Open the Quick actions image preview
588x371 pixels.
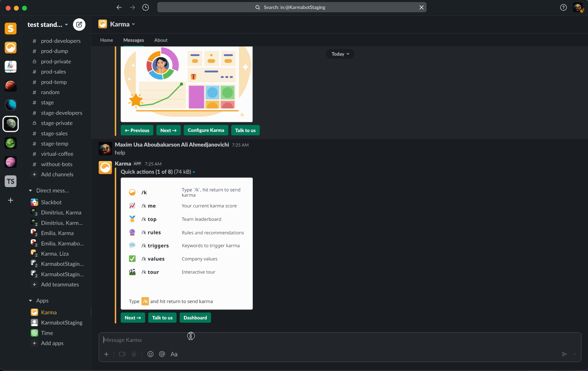(187, 243)
